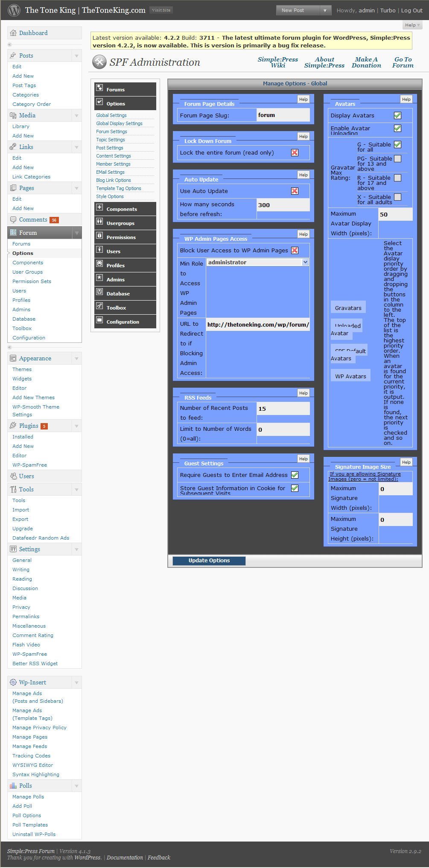
Task: Click the seconds before refresh field
Action: (x=283, y=205)
